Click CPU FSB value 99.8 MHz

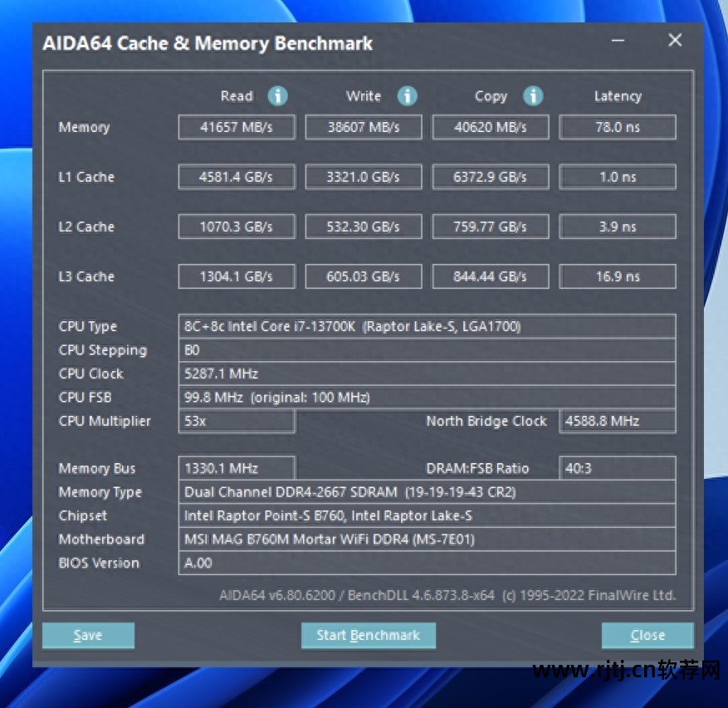click(x=428, y=398)
